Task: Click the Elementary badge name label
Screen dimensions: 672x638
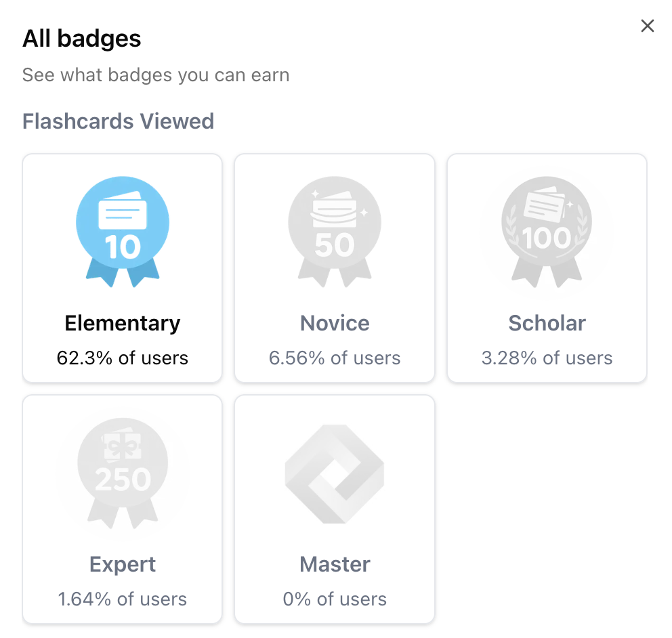Action: tap(122, 323)
